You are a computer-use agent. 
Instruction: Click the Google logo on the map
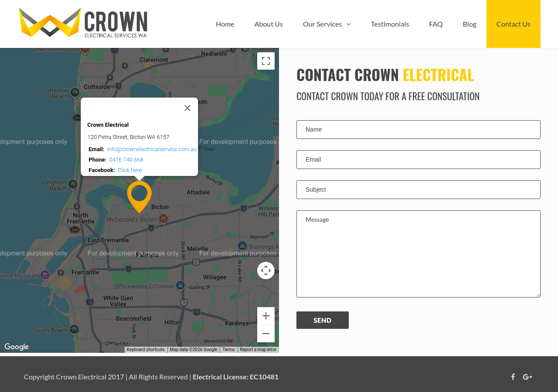coord(16,347)
